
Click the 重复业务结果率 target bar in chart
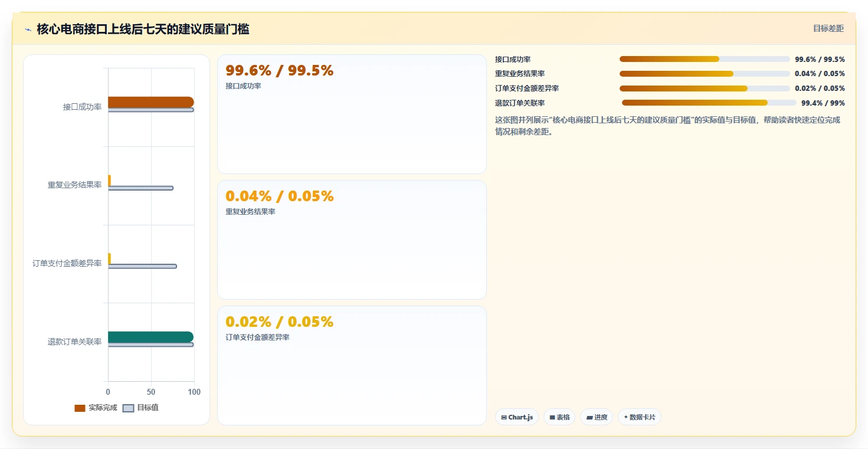coord(140,188)
